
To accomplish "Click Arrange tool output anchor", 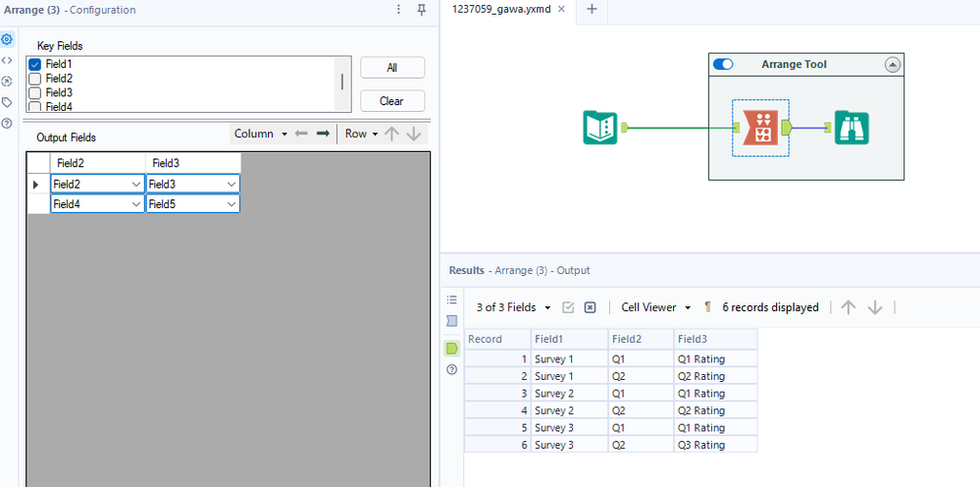I will point(786,128).
